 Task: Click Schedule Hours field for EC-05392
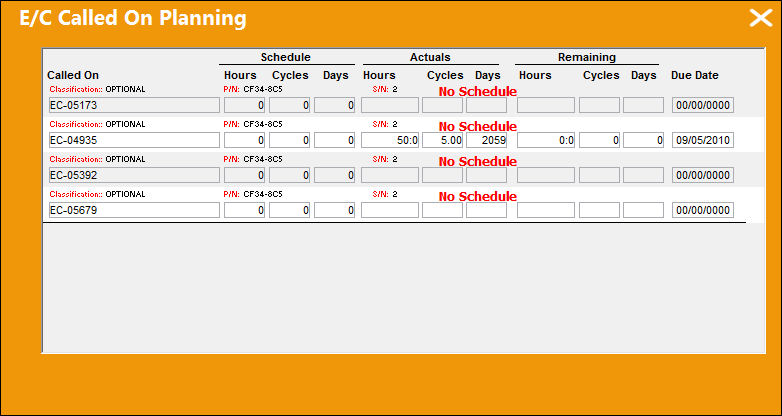pos(244,175)
